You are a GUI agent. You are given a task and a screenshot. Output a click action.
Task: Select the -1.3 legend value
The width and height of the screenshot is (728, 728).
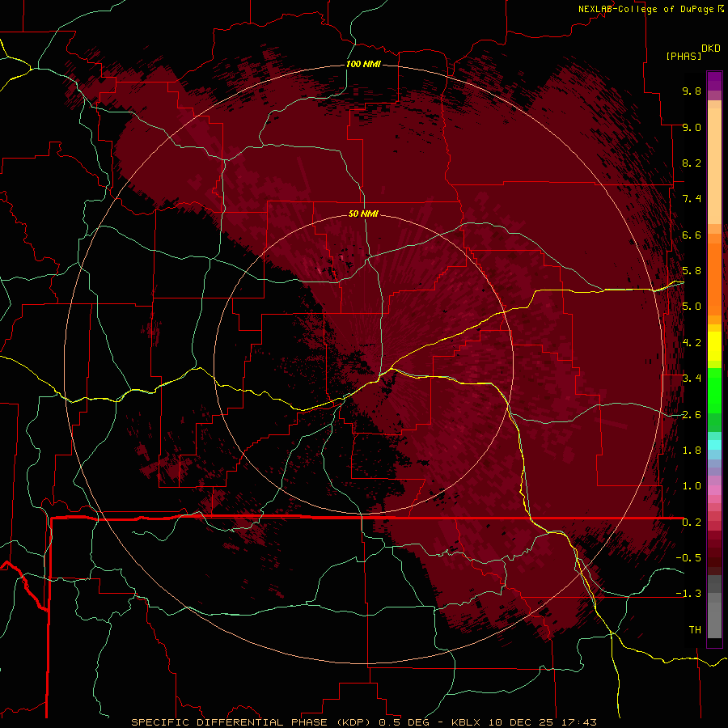[688, 594]
